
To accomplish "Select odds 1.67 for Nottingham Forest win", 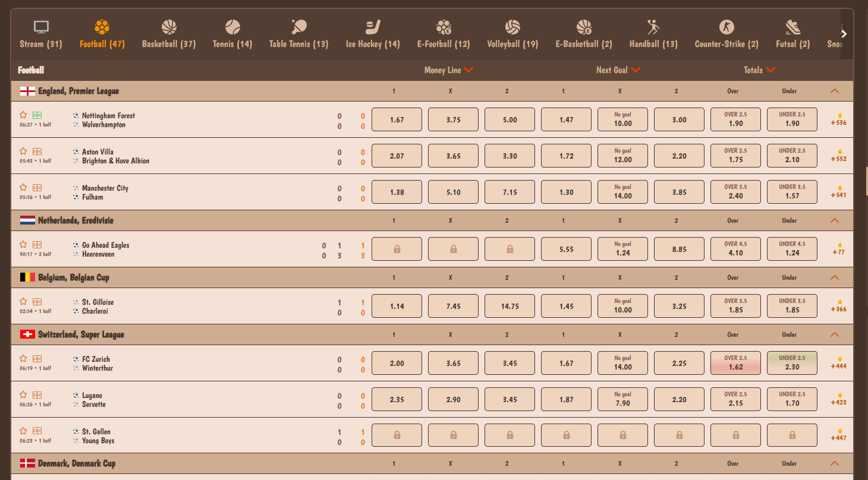I will [x=397, y=119].
